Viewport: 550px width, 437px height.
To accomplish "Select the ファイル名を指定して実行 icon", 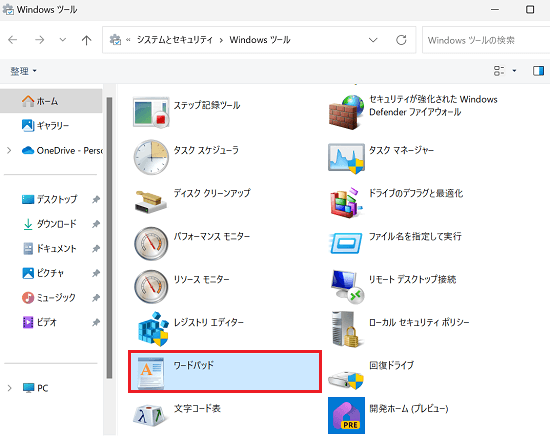I will [x=346, y=243].
